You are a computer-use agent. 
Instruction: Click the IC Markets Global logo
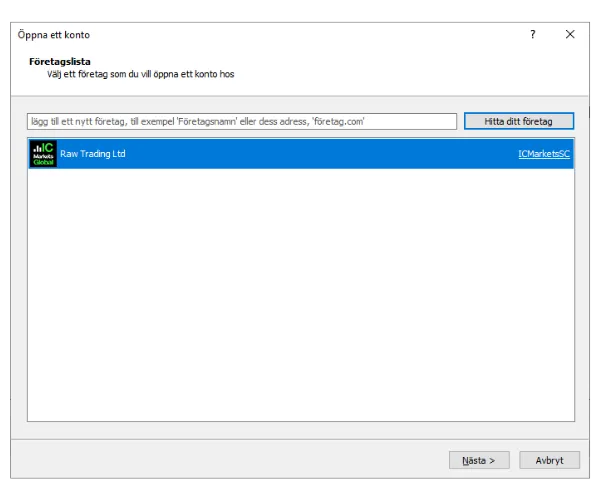click(43, 154)
